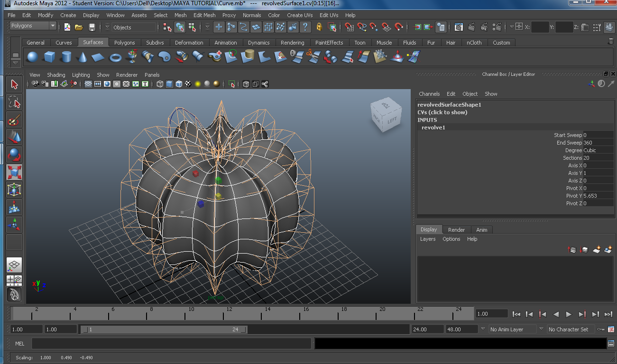Create a NURBS plane from the shelf
The width and height of the screenshot is (617, 364).
click(x=98, y=57)
